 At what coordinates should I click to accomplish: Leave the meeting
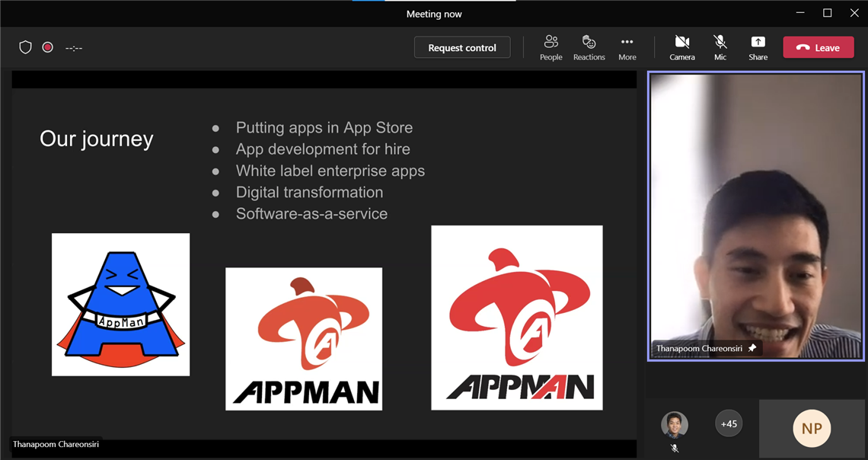pyautogui.click(x=818, y=47)
